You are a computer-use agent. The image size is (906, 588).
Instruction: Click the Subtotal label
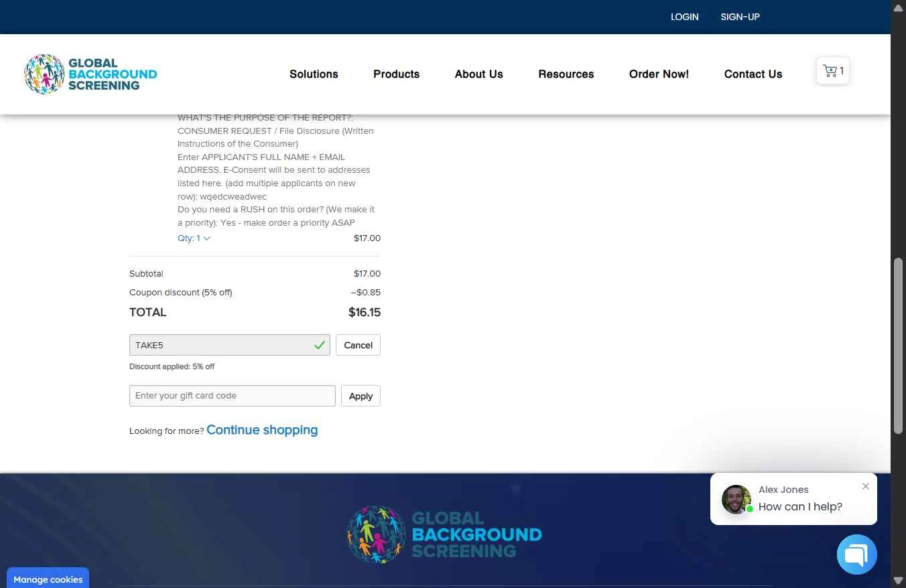point(146,274)
